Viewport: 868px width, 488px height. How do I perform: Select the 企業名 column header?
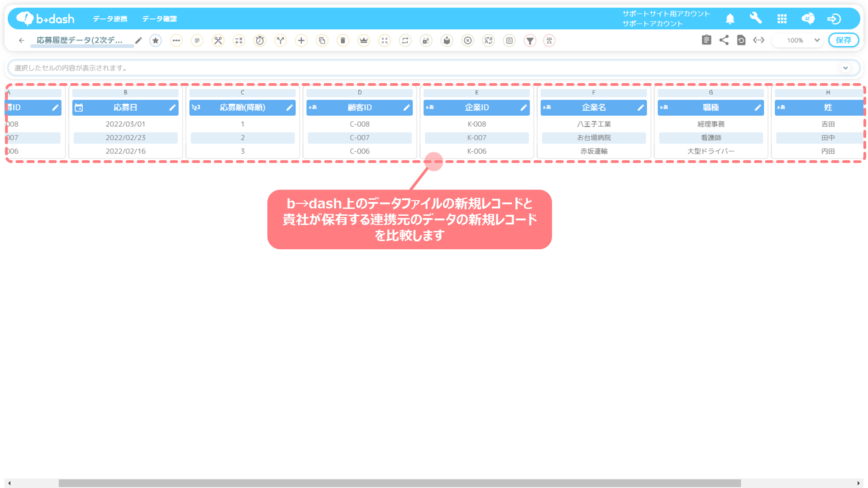click(x=594, y=107)
